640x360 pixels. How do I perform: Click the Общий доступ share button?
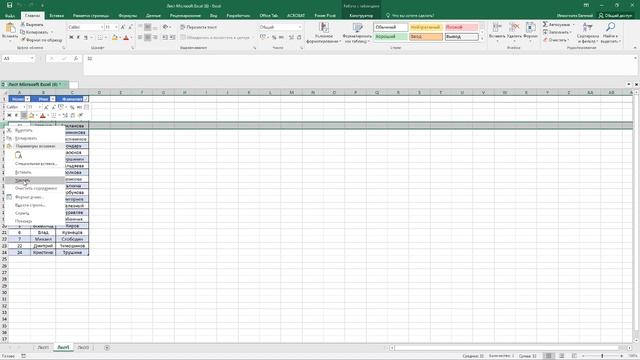coord(615,16)
